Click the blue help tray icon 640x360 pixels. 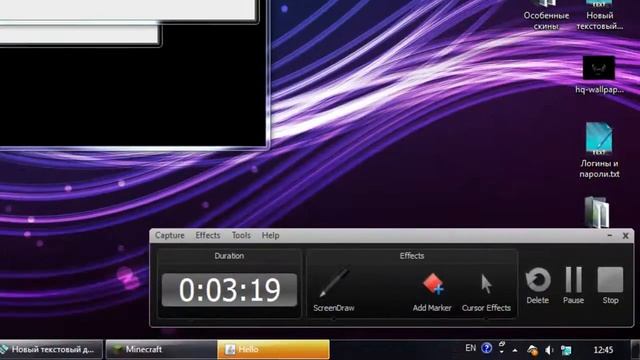click(487, 348)
